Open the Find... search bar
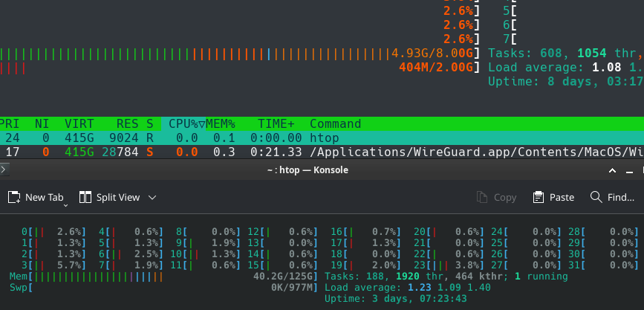 point(612,197)
